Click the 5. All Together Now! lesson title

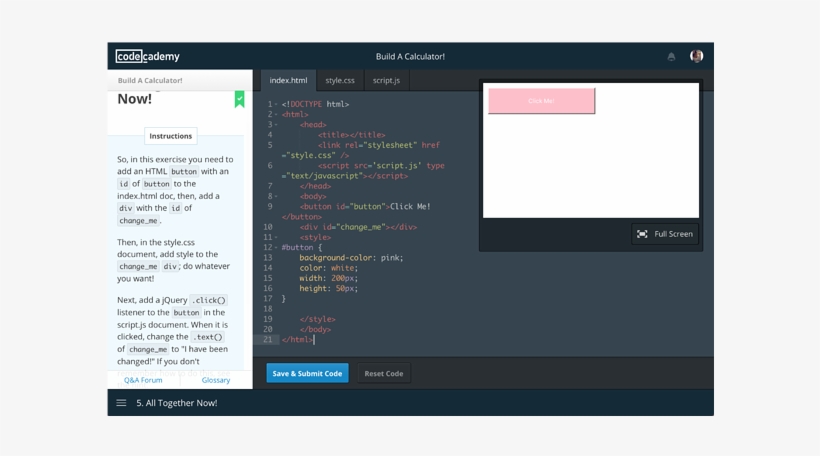(x=177, y=403)
